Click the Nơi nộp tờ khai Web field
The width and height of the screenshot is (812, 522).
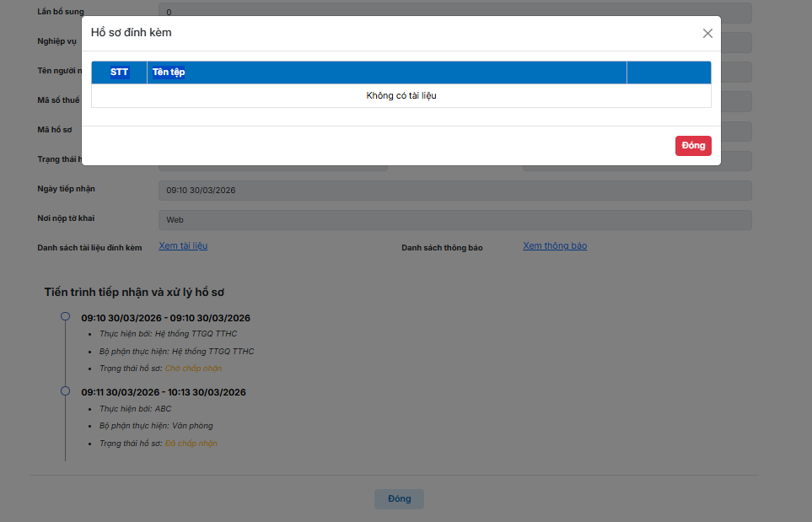[454, 219]
